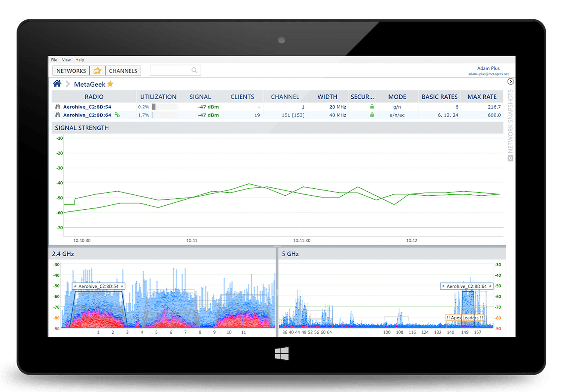Click the connected link icon beside Aerohive_C2:8D:64
Screen dimensions: 561x392
click(117, 115)
